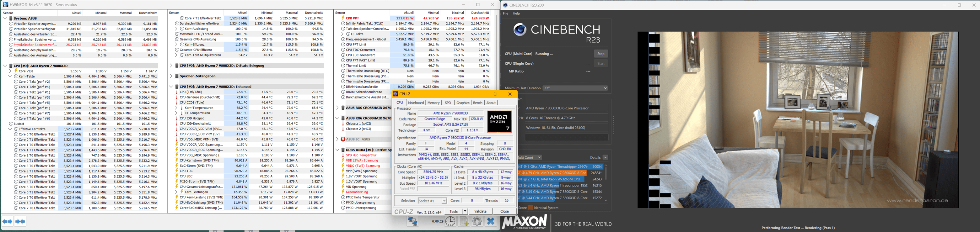
Task: Select the Threadripper 2990W ranking entry scoring 30054
Action: [560, 167]
